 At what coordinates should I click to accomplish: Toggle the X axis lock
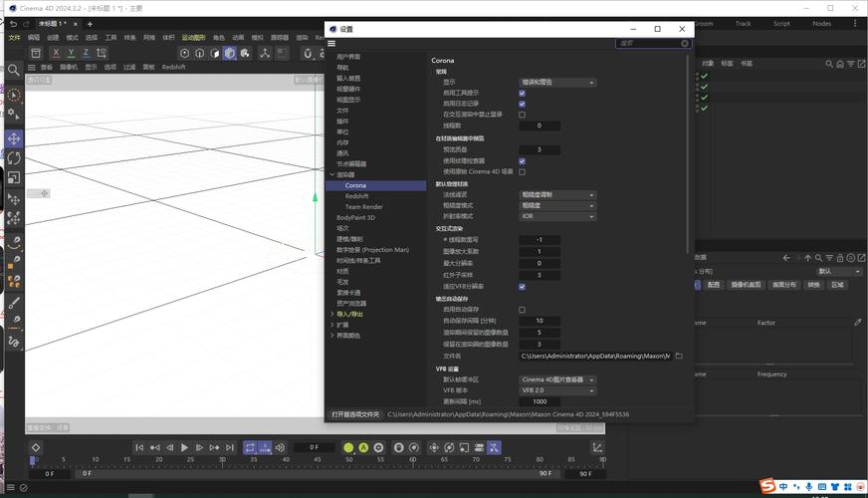coord(56,53)
